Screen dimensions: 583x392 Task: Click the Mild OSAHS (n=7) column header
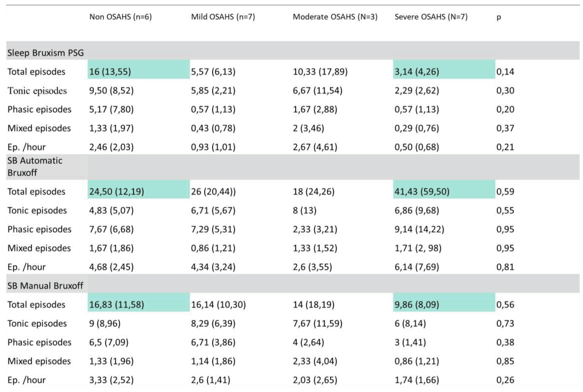coord(223,17)
